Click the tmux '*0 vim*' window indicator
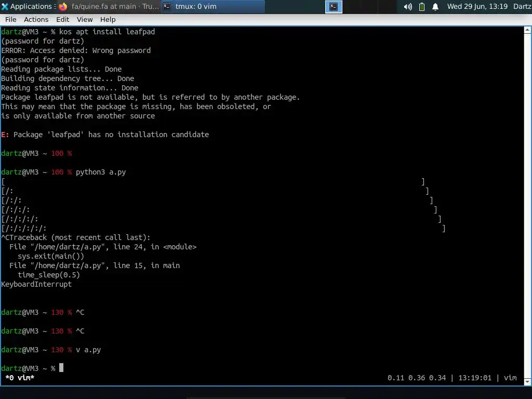Screen dimensions: 532x399 20,378
